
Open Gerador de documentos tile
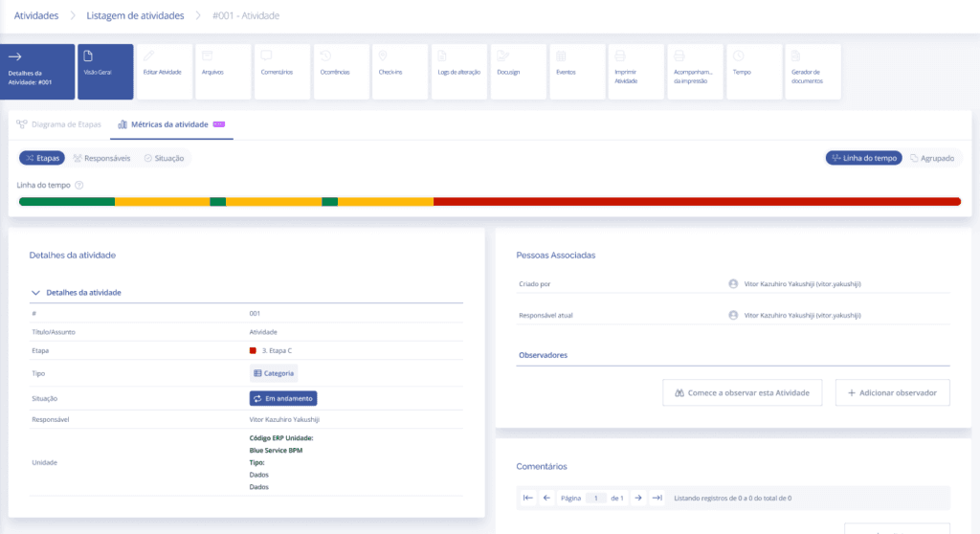(813, 71)
